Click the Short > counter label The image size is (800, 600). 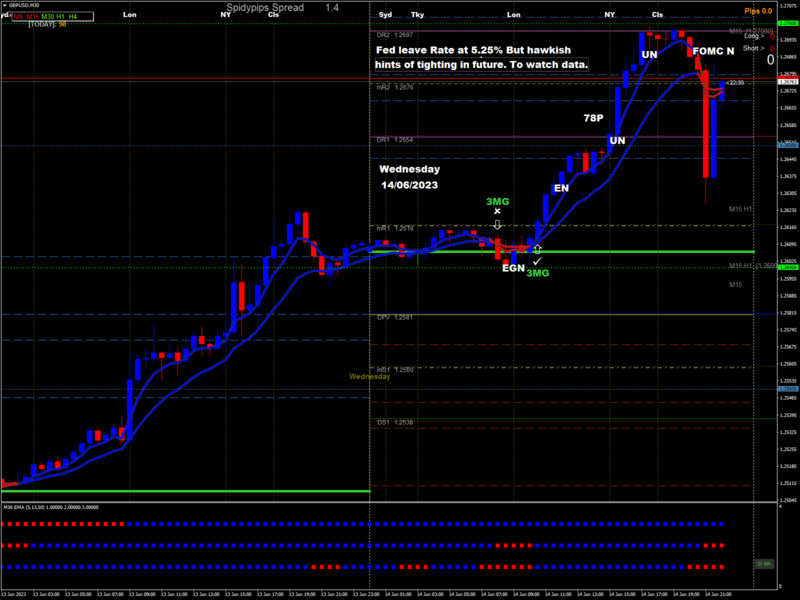pyautogui.click(x=754, y=48)
